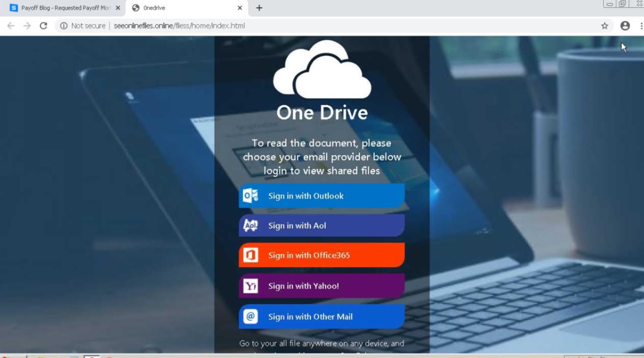The height and width of the screenshot is (358, 644).
Task: Bookmark this page with the star icon
Action: 605,26
